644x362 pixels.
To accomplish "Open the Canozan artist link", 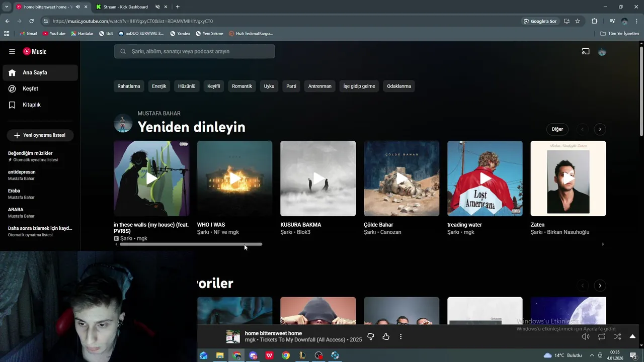I will tap(391, 232).
